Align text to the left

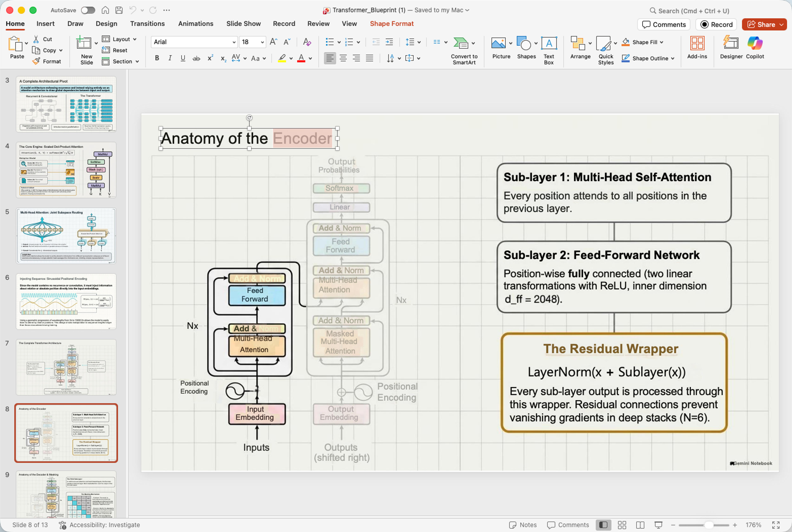[330, 58]
